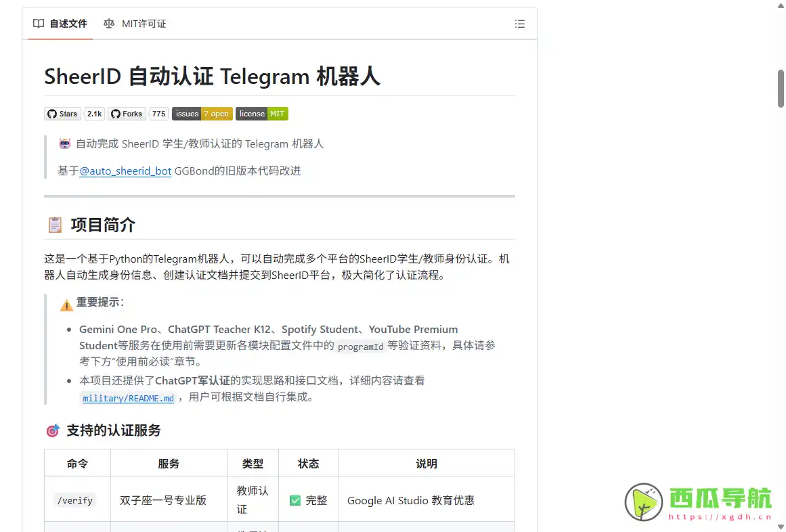Click the 2.1k stars count badge
Viewport: 786px width, 532px height.
coord(93,113)
